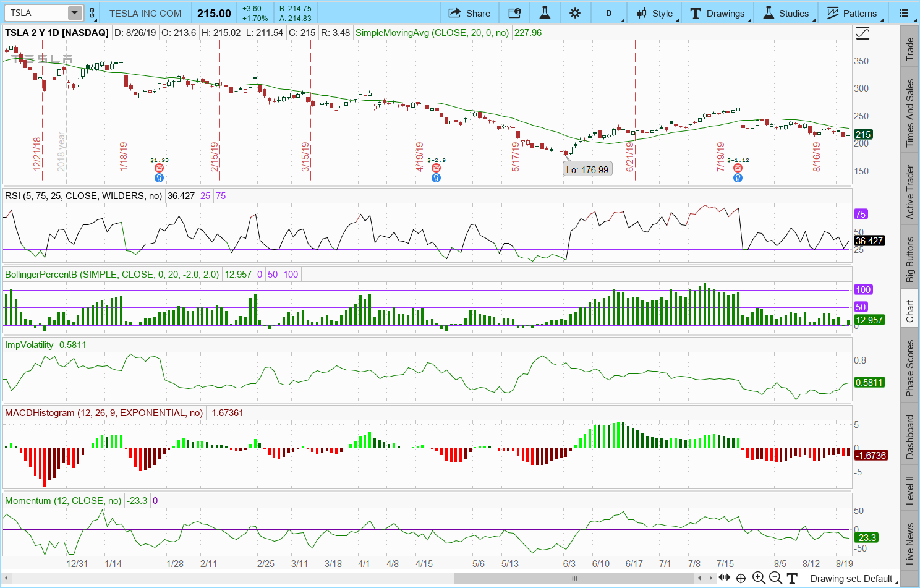Click the flask icon left of the gear

[545, 13]
